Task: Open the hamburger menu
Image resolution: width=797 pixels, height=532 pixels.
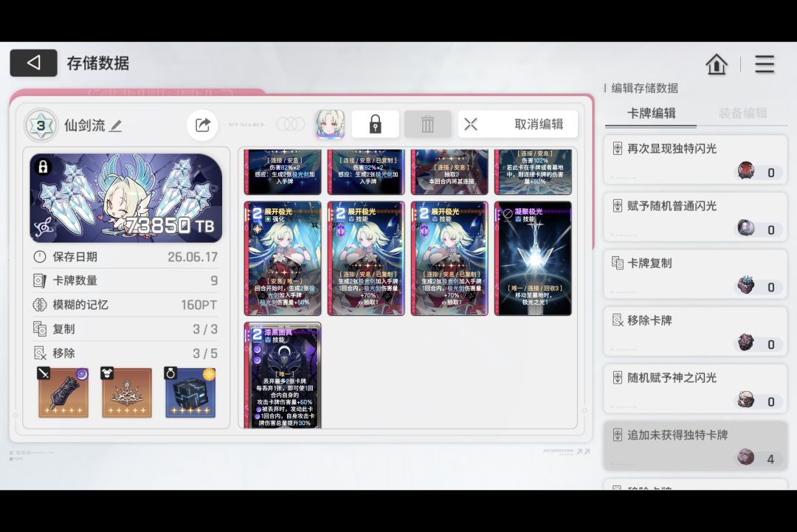Action: 764,64
